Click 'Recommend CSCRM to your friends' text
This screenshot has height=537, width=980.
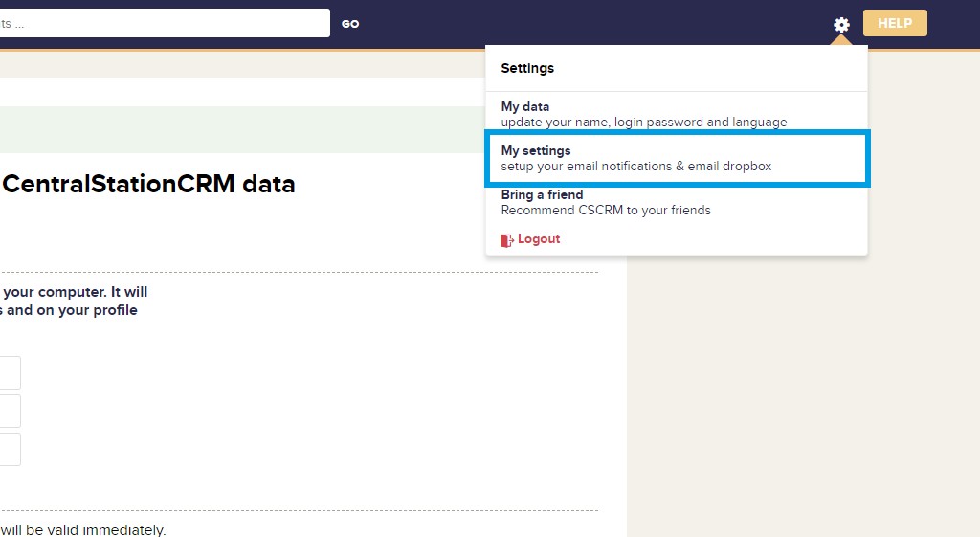(606, 211)
